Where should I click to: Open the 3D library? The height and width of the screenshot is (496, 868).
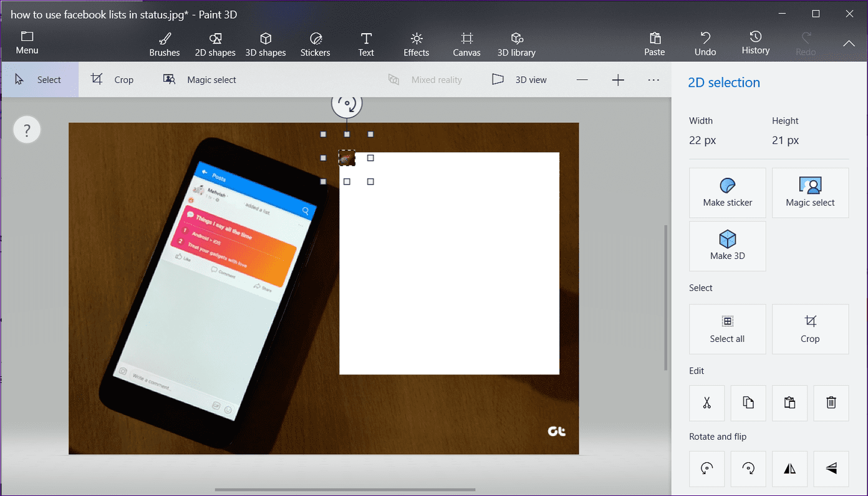pyautogui.click(x=516, y=44)
